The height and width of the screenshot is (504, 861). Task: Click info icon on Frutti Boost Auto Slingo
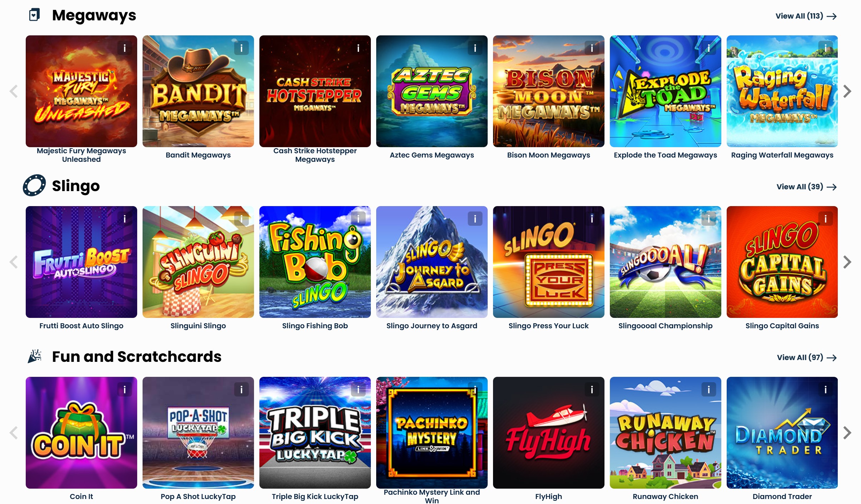click(x=125, y=219)
